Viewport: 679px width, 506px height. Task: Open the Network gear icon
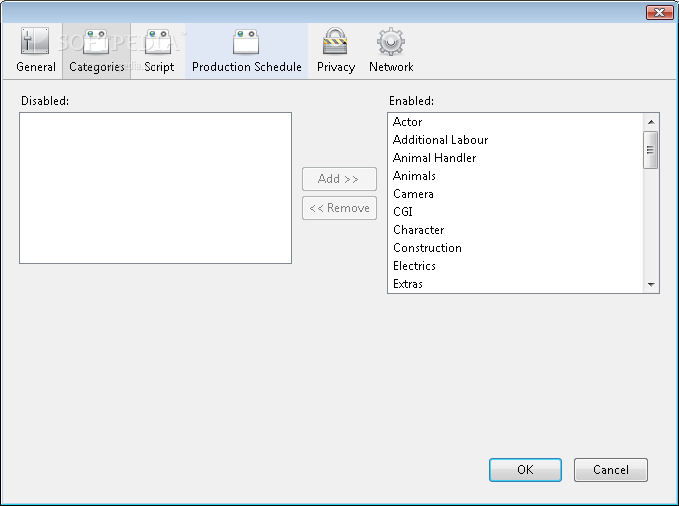(391, 41)
